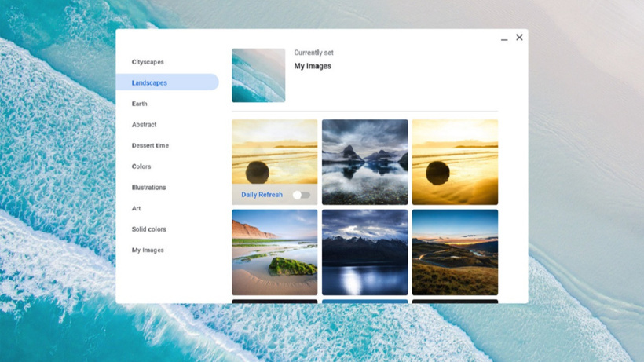The image size is (644, 362).
Task: Click the Daily Refresh label
Action: click(x=262, y=195)
